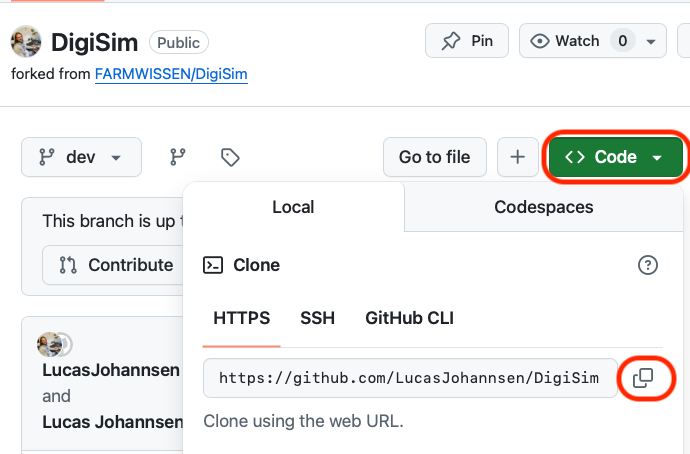Click the DigiSim repository owner avatar
This screenshot has width=690, height=454.
(x=26, y=42)
